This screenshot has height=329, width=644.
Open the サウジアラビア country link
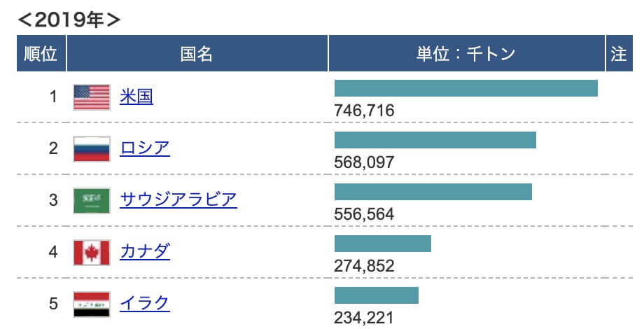click(x=178, y=200)
